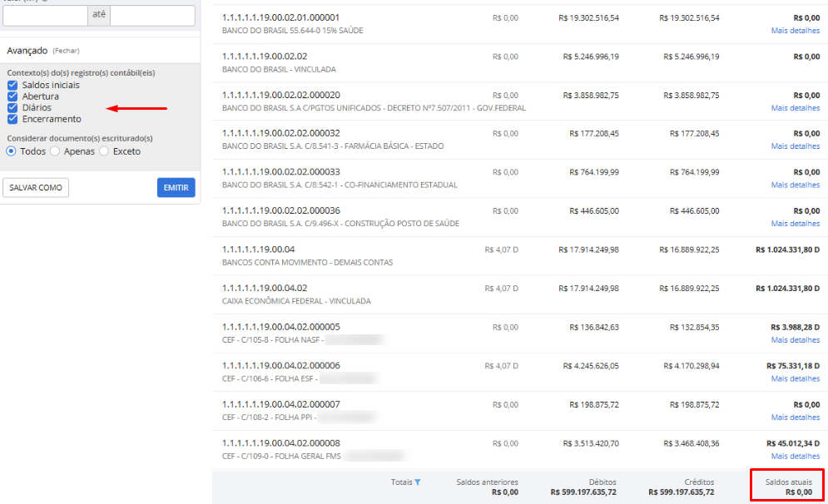Select account code 1.1.1.1.1.19.00.04
This screenshot has height=504, width=828.
[258, 250]
